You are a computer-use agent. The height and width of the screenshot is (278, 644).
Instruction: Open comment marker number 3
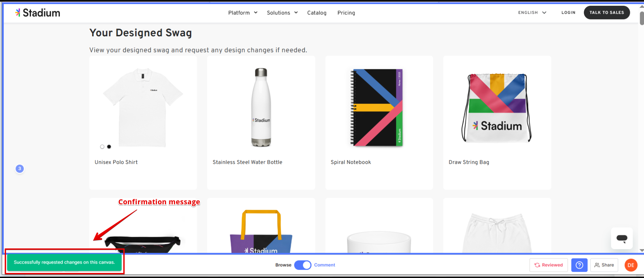pyautogui.click(x=19, y=169)
